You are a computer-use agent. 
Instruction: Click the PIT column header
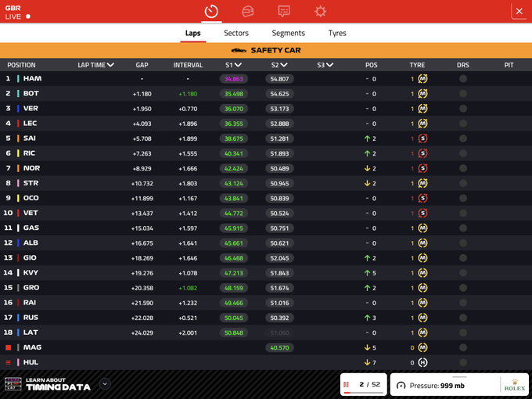509,65
